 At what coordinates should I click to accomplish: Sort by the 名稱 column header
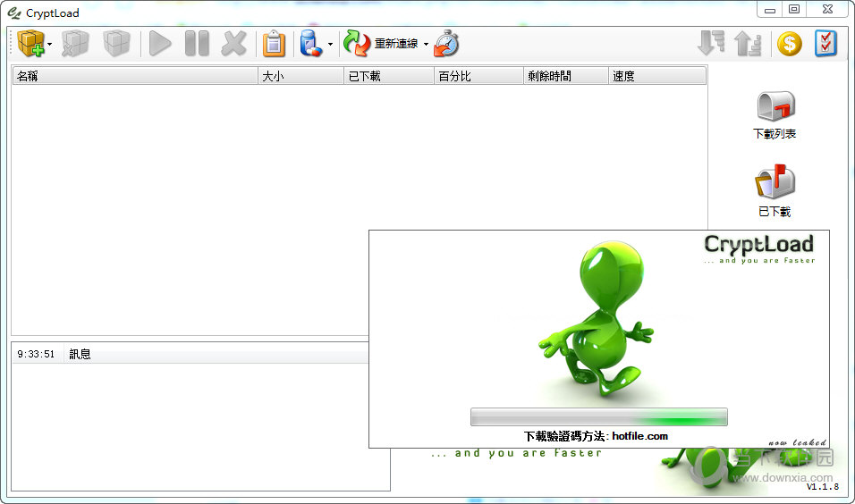point(135,76)
